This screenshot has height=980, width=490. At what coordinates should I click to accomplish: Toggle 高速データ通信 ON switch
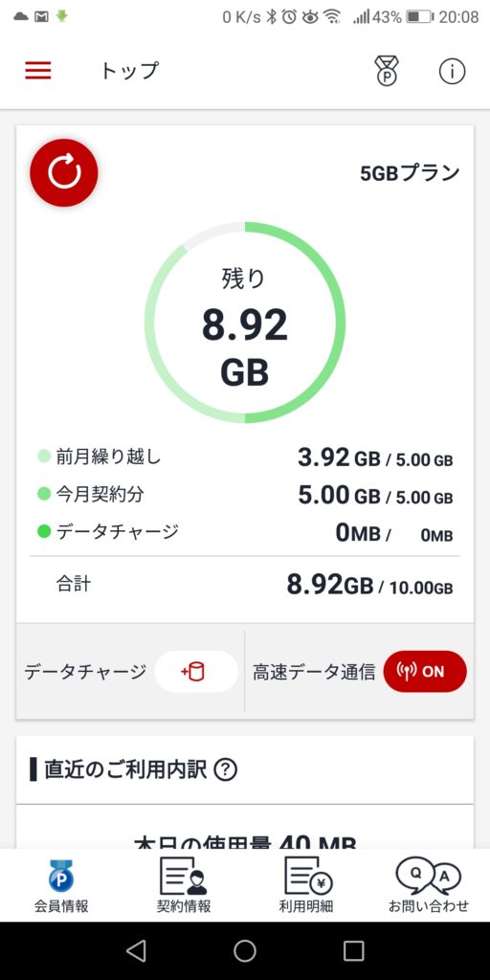coord(425,672)
